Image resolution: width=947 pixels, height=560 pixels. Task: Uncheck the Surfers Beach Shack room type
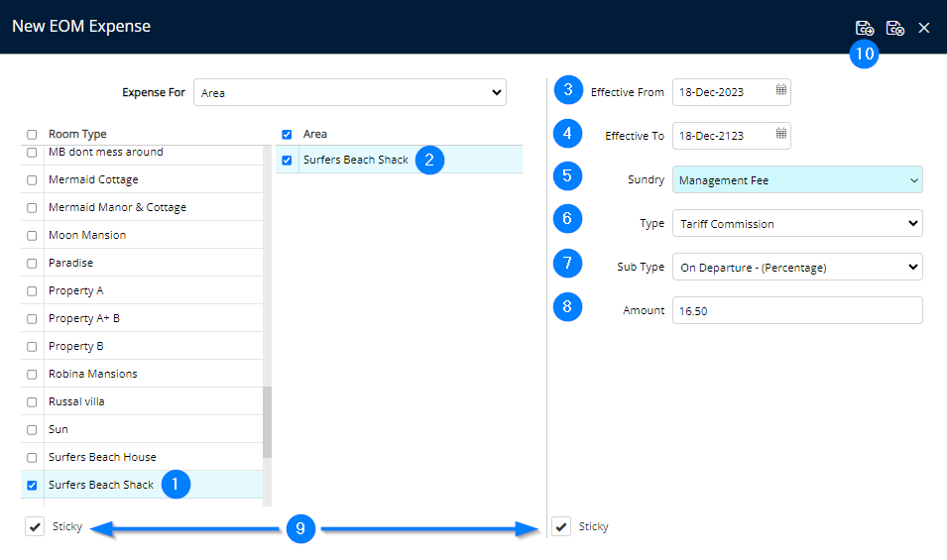point(33,485)
